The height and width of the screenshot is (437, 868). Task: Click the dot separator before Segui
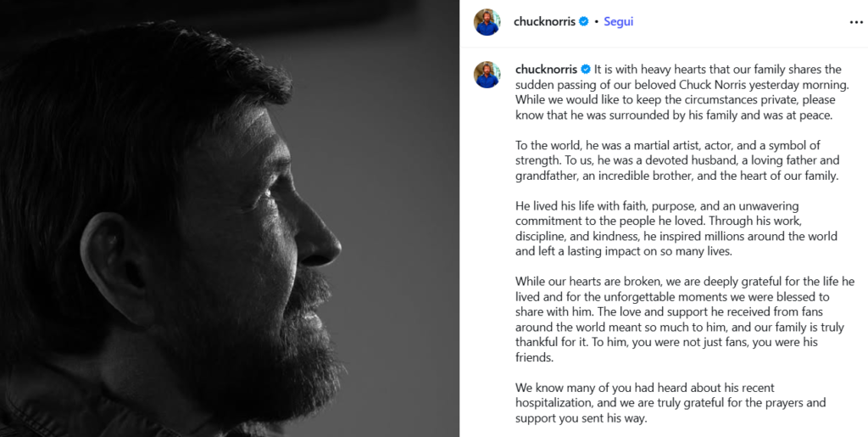click(596, 22)
